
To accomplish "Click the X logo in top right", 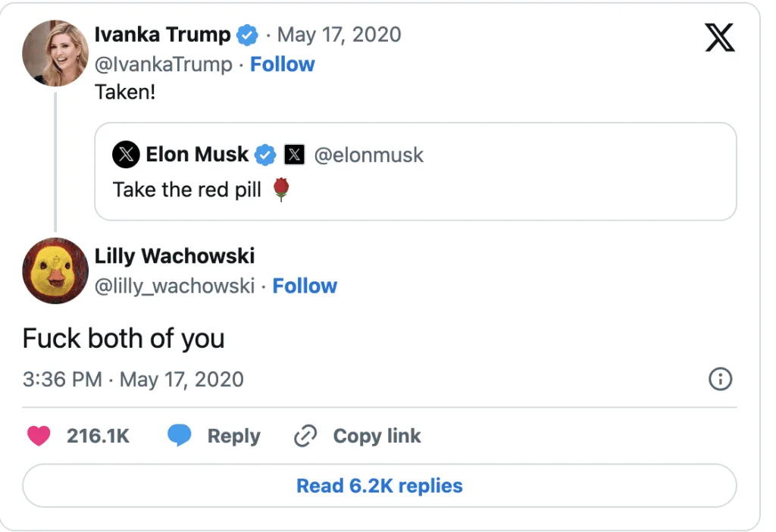I will click(x=719, y=36).
